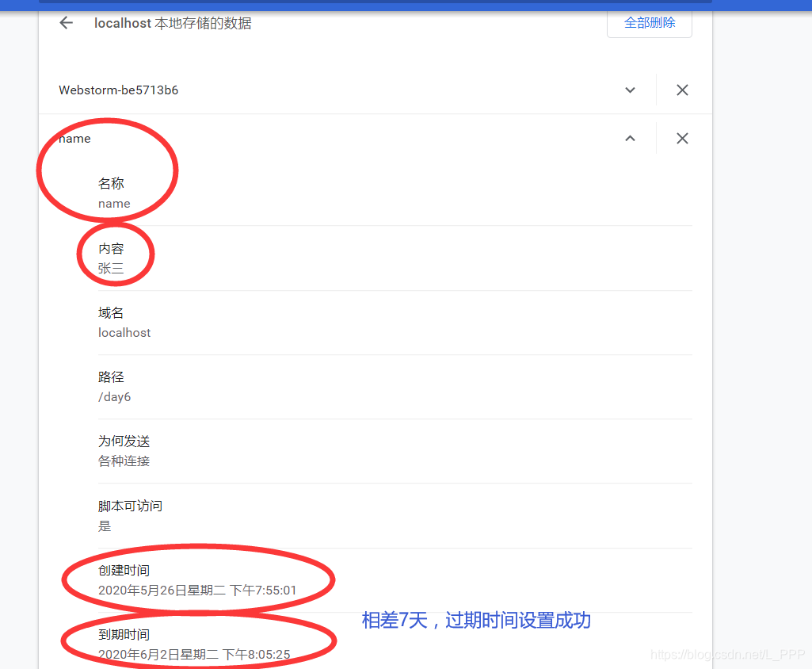
Task: Click the 全部删除 button
Action: pyautogui.click(x=649, y=22)
